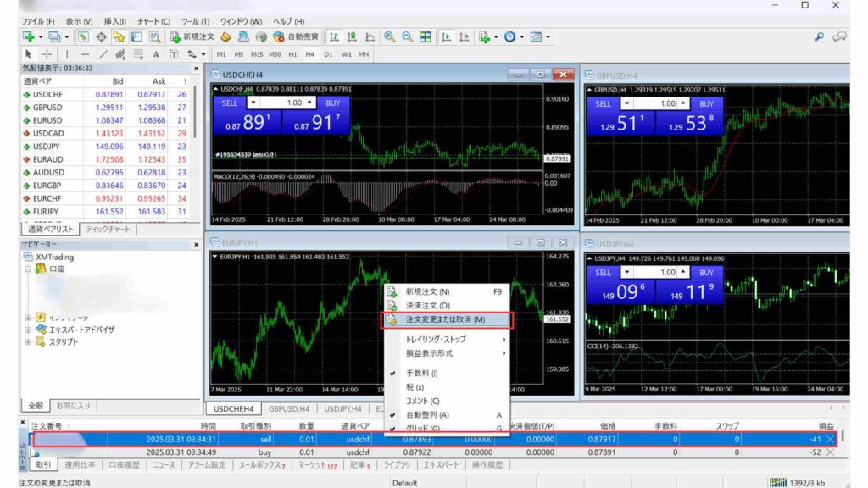868x488 pixels.
Task: Select the text label 'A' drawing tool
Action: (156, 53)
